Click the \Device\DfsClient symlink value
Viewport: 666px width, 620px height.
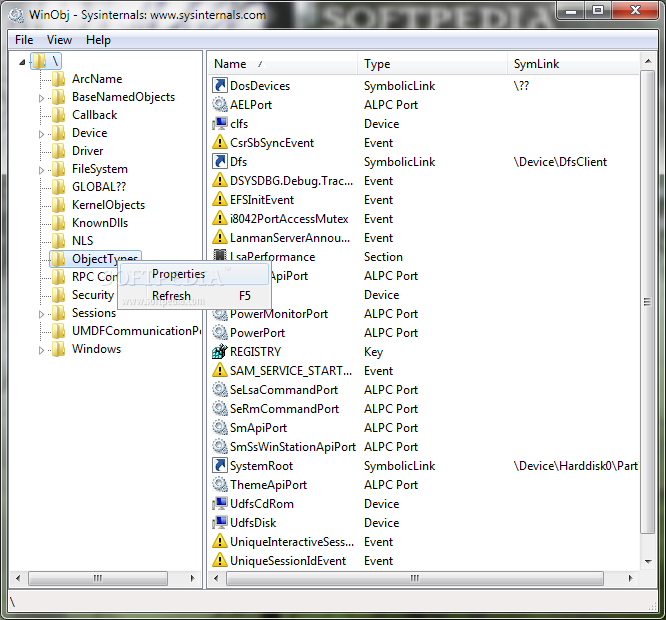click(x=560, y=161)
